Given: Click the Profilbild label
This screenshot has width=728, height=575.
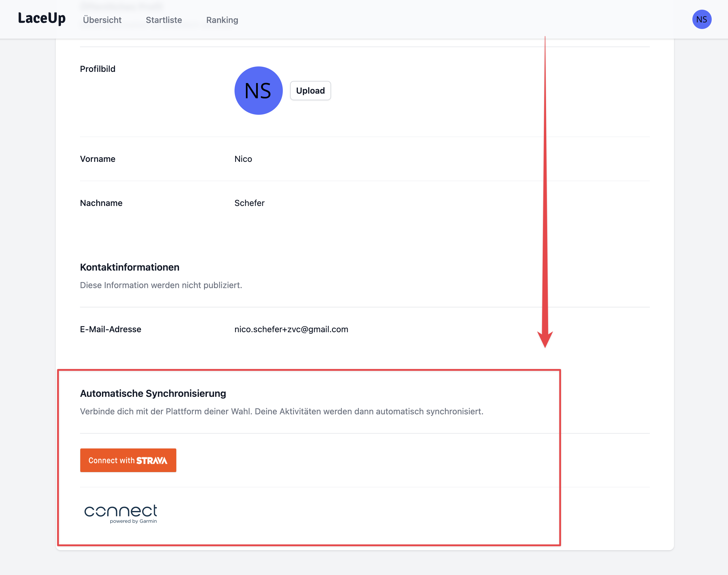Looking at the screenshot, I should click(97, 69).
